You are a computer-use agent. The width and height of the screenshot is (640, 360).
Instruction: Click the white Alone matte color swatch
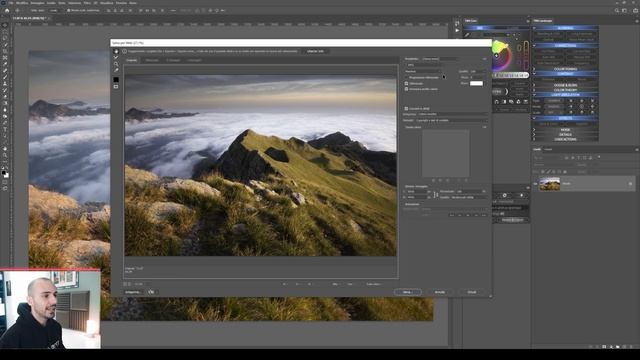476,83
